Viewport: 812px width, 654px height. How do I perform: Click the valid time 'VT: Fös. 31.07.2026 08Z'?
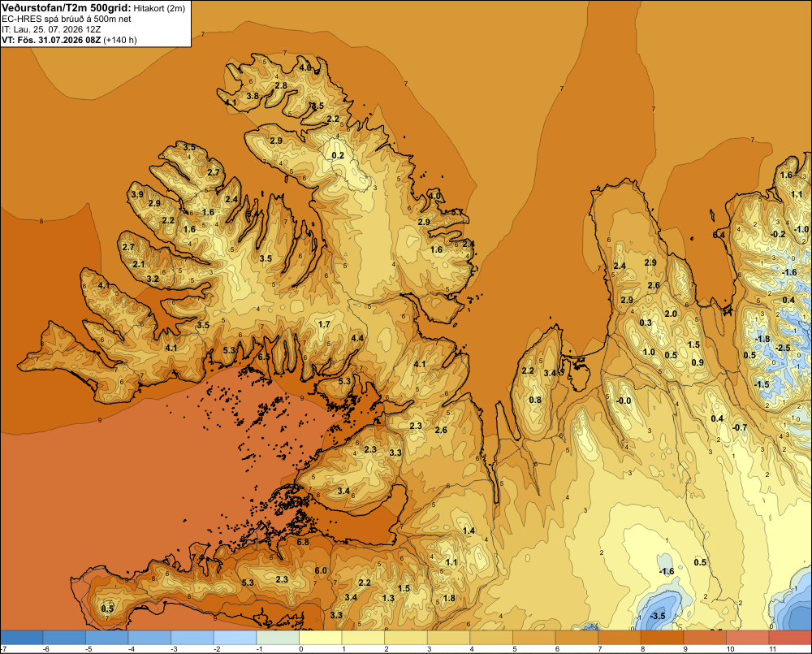pos(51,40)
